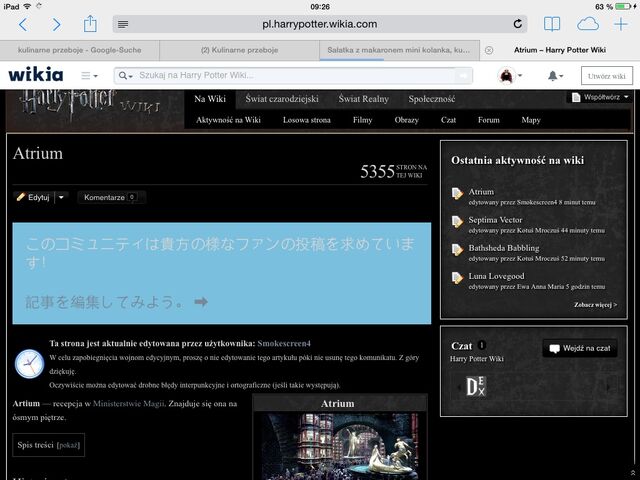Switch to (2) Kulinarne przeboje tab
The width and height of the screenshot is (640, 480).
240,50
